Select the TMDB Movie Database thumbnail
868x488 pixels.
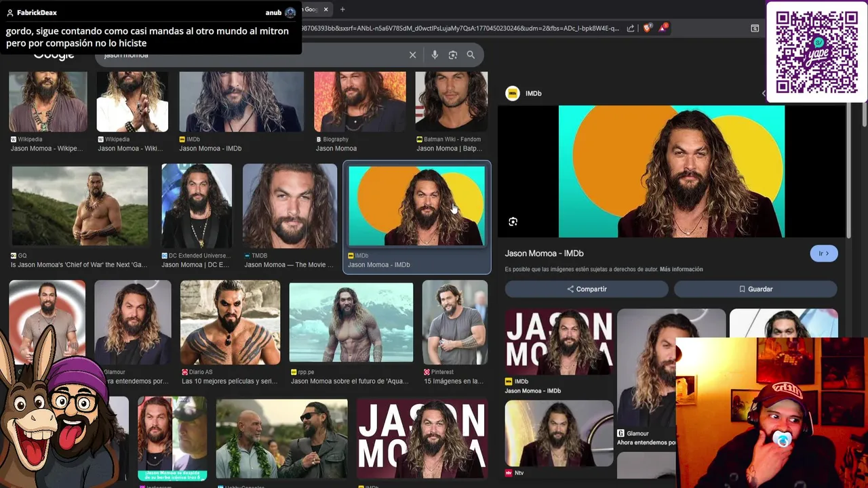(x=290, y=206)
